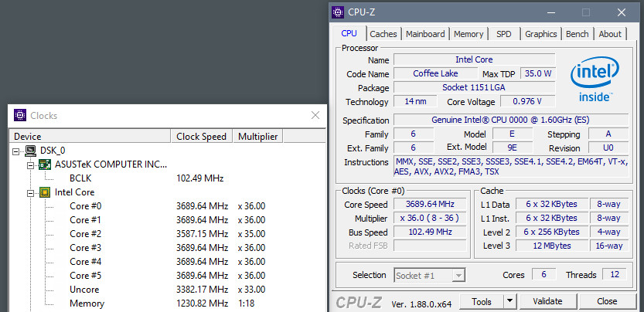The width and height of the screenshot is (644, 312).
Task: Click the Technology 14 nm field
Action: 414,101
